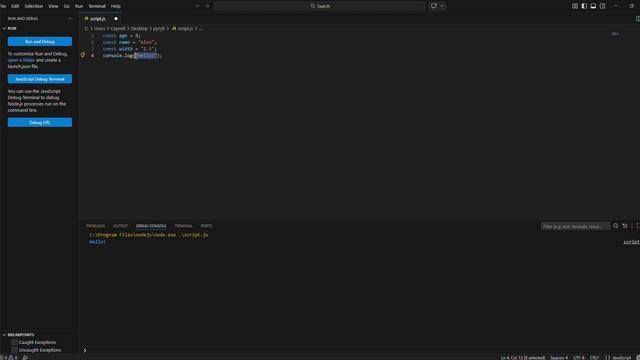Toggle the secondary sidebar visibility
This screenshot has width=640, height=360.
point(602,6)
